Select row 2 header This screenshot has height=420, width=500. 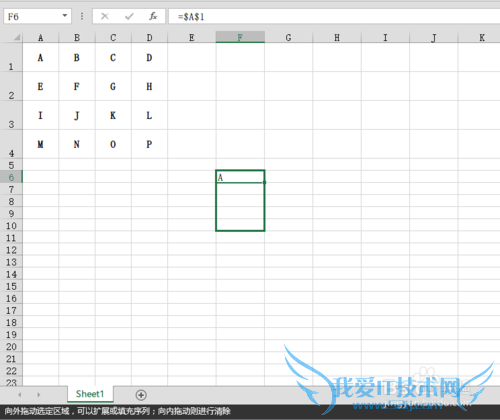click(11, 86)
